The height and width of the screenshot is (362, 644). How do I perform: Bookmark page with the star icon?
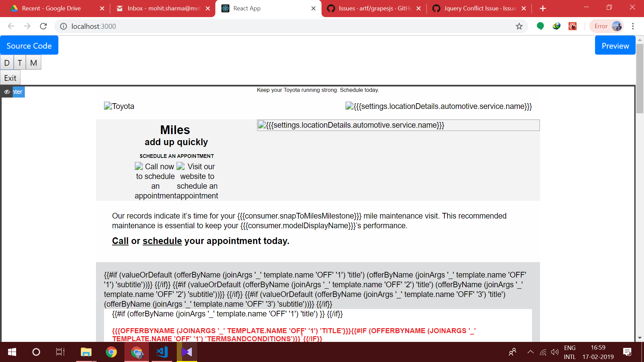pos(519,26)
